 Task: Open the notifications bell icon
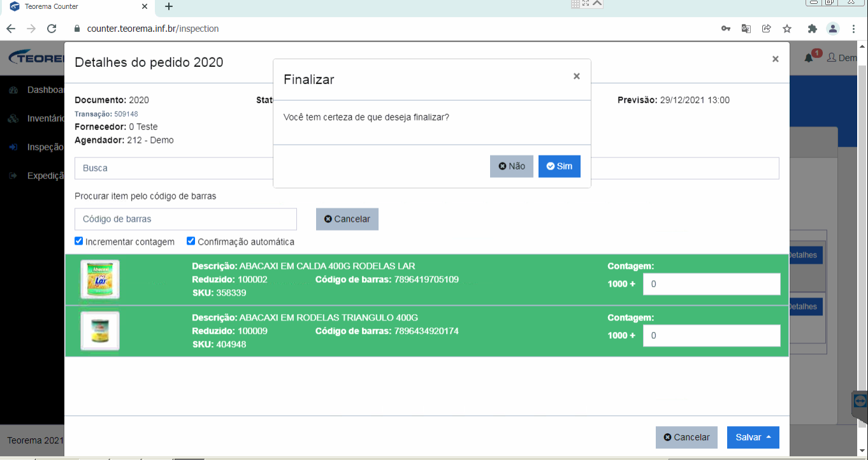tap(809, 58)
